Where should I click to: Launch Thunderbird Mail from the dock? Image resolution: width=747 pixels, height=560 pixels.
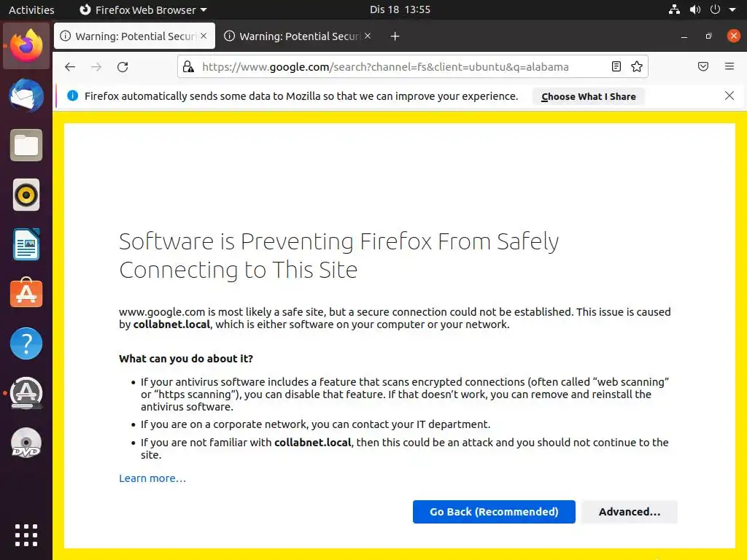[26, 96]
